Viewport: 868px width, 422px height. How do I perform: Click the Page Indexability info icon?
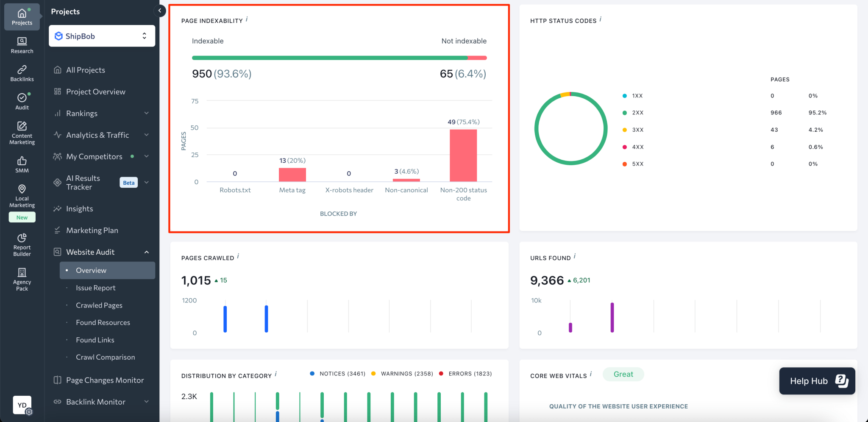pyautogui.click(x=247, y=19)
